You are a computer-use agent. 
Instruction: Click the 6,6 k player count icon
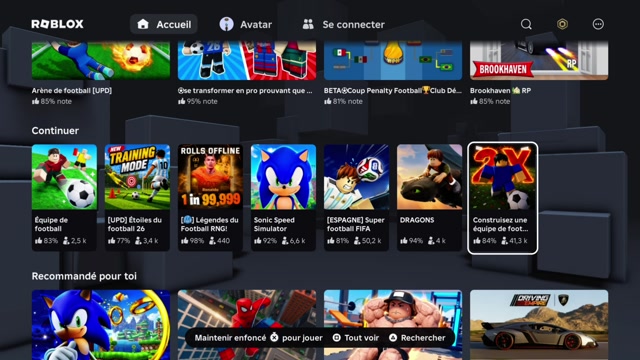pos(285,241)
